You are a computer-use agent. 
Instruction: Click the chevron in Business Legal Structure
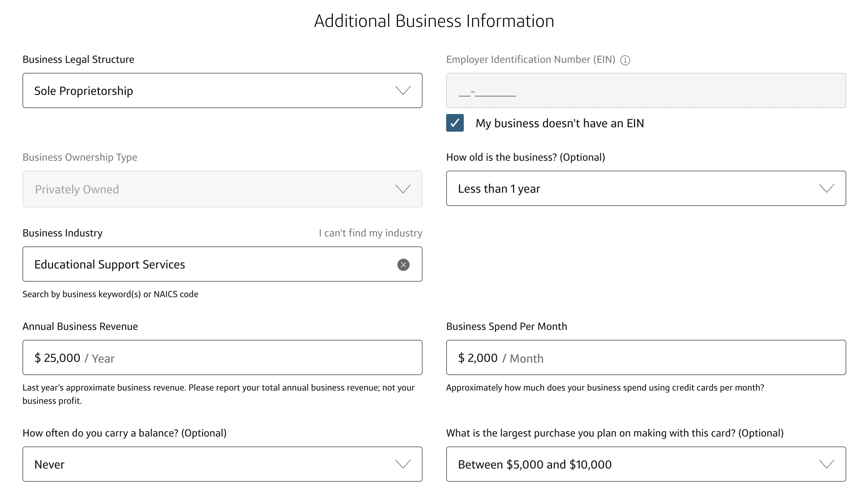pos(403,90)
